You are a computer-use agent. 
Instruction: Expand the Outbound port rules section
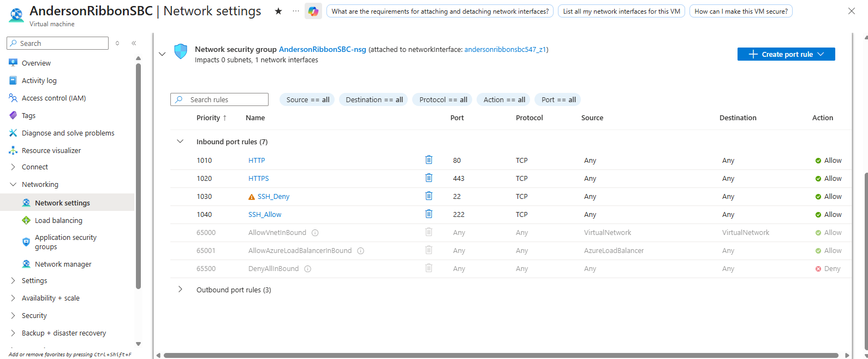click(x=180, y=290)
